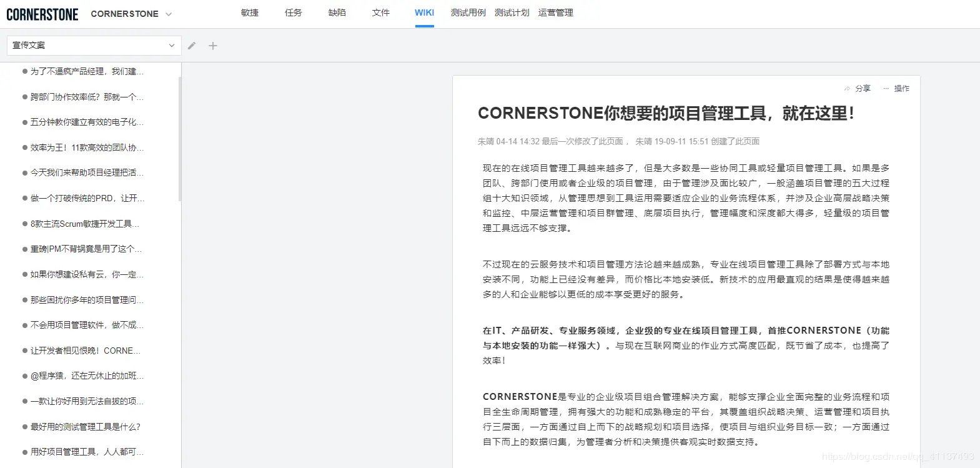The width and height of the screenshot is (980, 468).
Task: Select the WIKI tab
Action: [425, 12]
